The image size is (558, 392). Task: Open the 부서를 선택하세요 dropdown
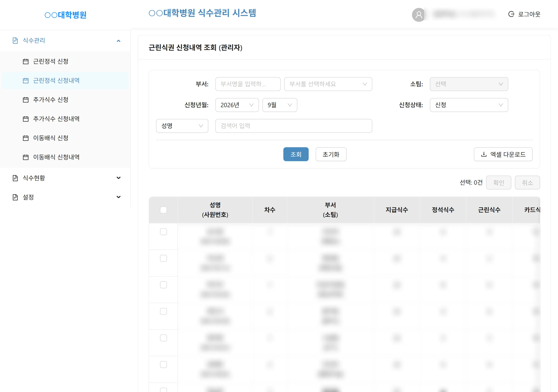point(328,84)
